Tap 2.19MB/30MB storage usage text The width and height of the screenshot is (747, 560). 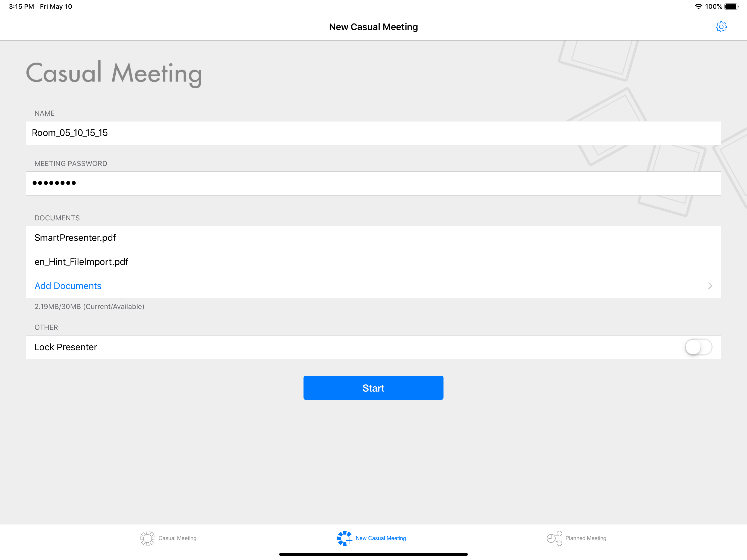pos(89,306)
